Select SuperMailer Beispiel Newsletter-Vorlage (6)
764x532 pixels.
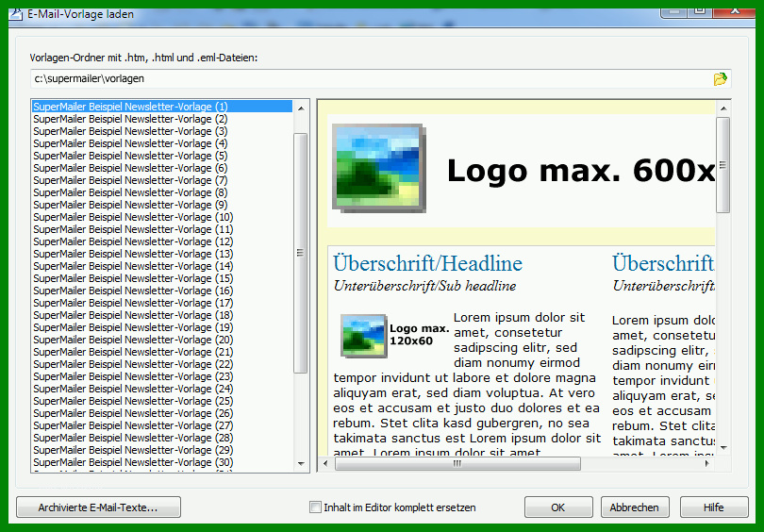pyautogui.click(x=162, y=168)
